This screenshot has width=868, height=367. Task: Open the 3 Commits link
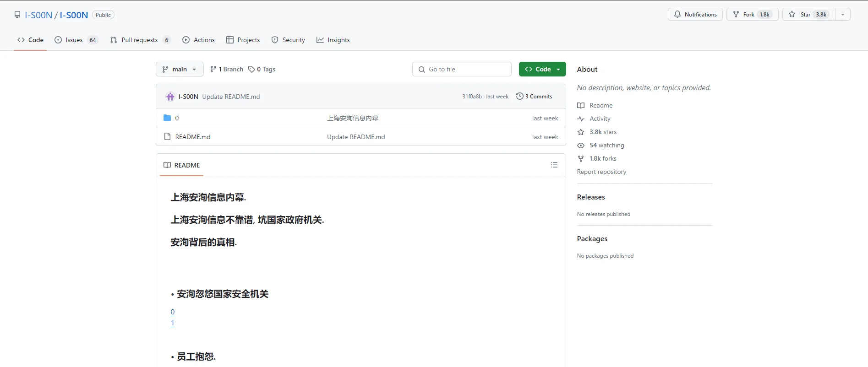(534, 97)
